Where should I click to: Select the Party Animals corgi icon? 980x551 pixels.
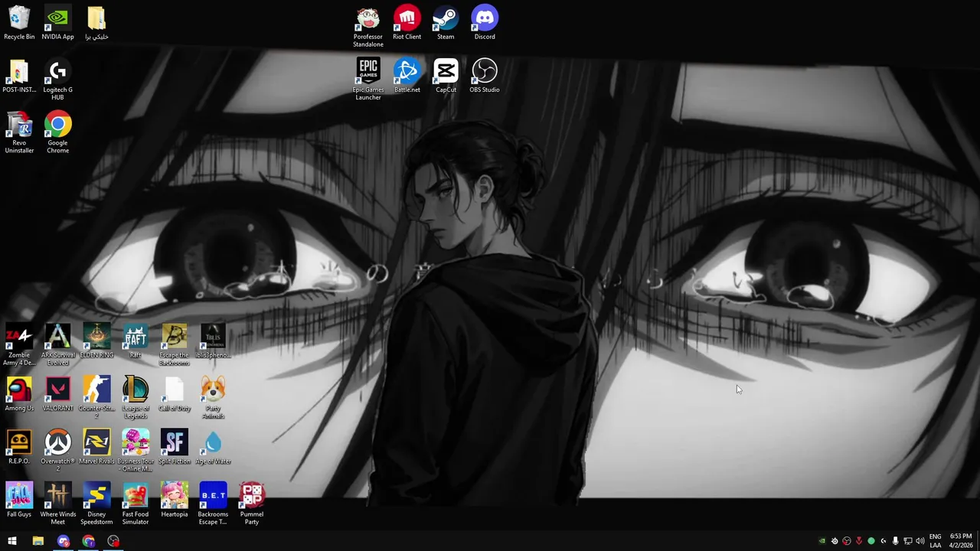point(213,398)
